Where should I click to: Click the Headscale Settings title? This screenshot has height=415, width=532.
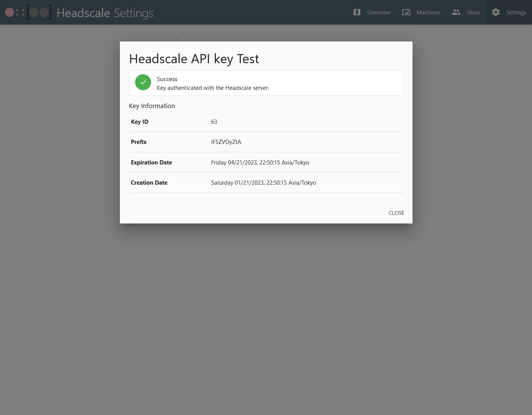[x=105, y=13]
